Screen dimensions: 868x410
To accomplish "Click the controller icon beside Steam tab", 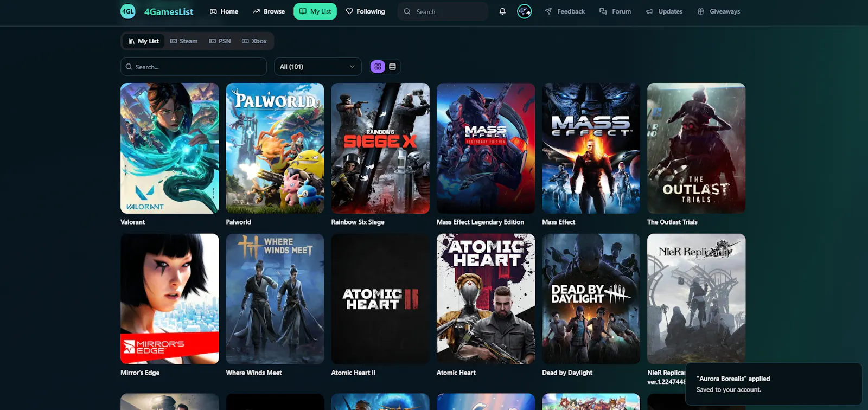I will (x=174, y=41).
